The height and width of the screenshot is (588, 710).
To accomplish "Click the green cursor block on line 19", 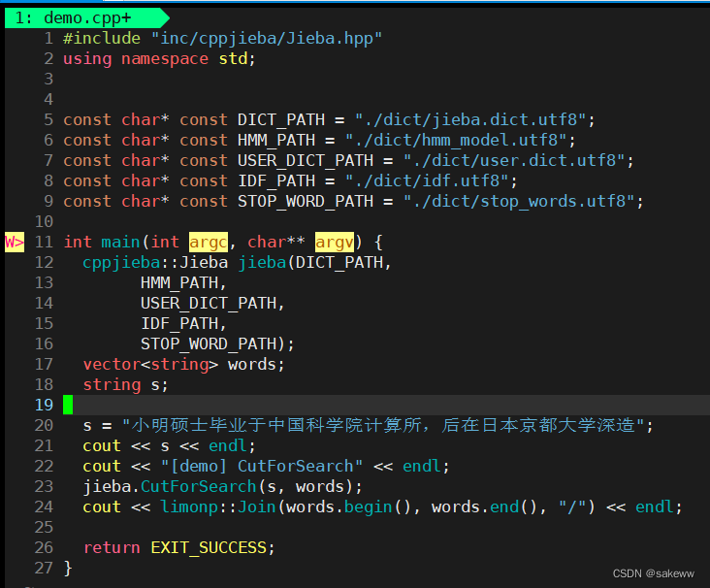I will coord(68,405).
